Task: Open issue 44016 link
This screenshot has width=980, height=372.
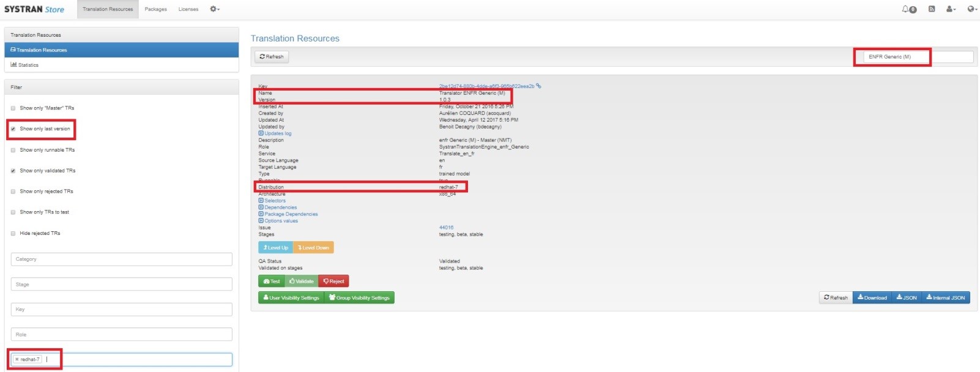Action: (x=446, y=228)
